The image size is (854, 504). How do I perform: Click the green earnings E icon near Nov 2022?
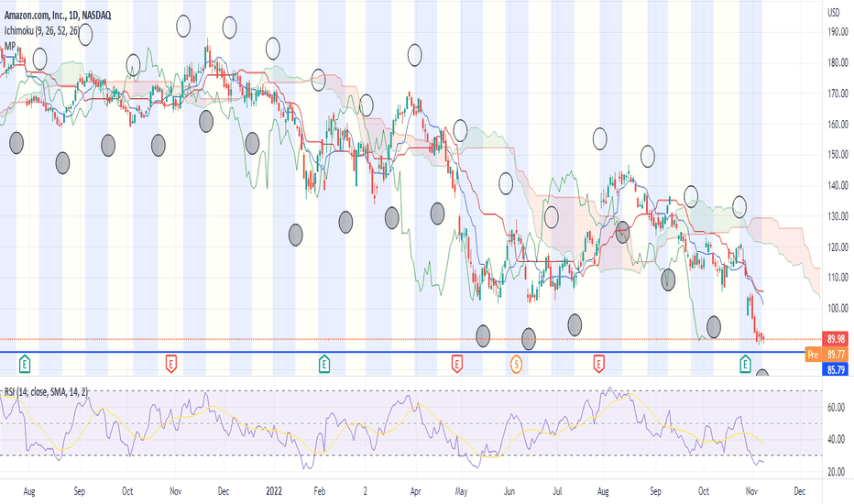745,364
